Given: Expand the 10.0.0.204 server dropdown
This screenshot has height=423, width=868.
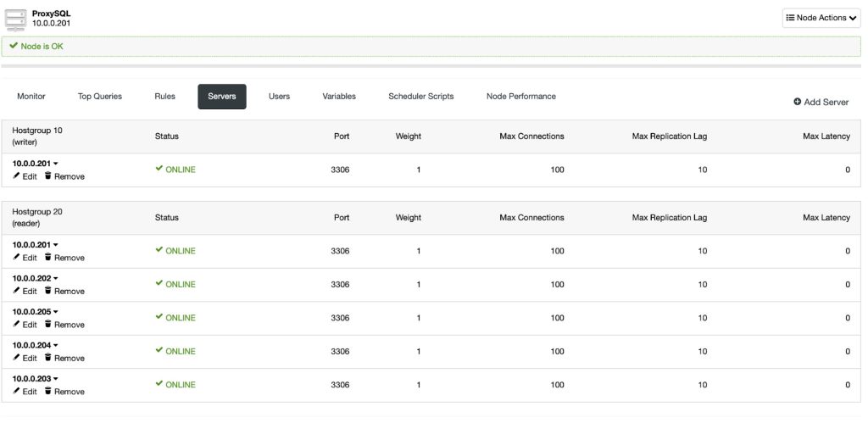Looking at the screenshot, I should 55,346.
